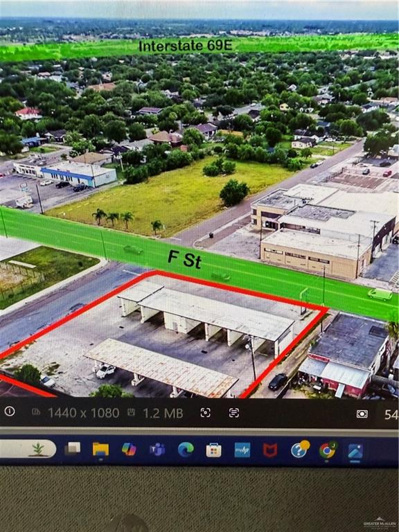Click the zoom percentage value starting with 54
399x532 pixels.
pos(391,414)
